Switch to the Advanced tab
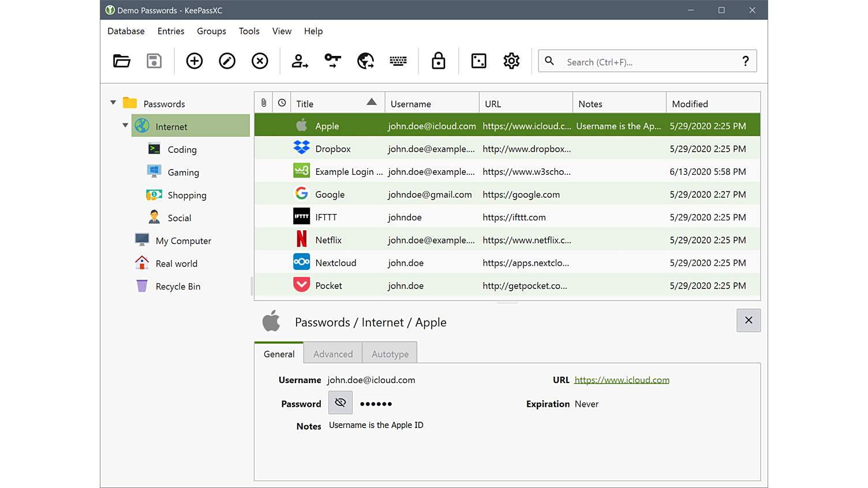Viewport: 868px width, 488px height. [x=332, y=354]
